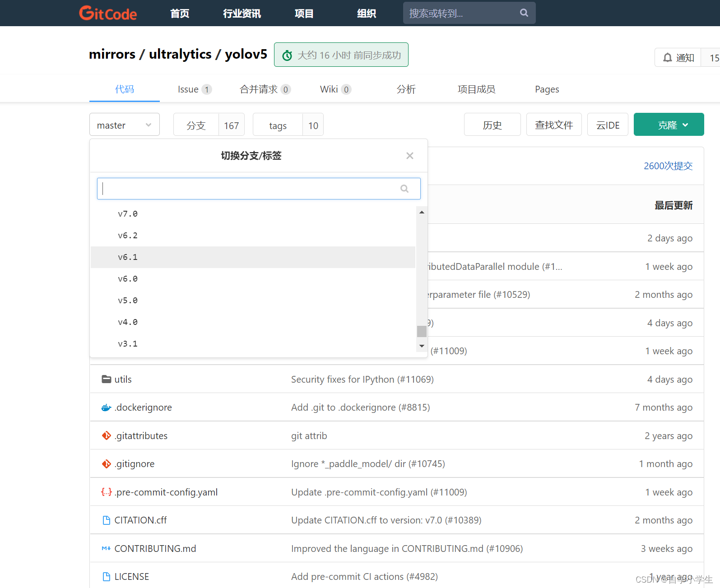Viewport: 720px width, 588px height.
Task: Select tag v6.1 in the list
Action: (x=253, y=257)
